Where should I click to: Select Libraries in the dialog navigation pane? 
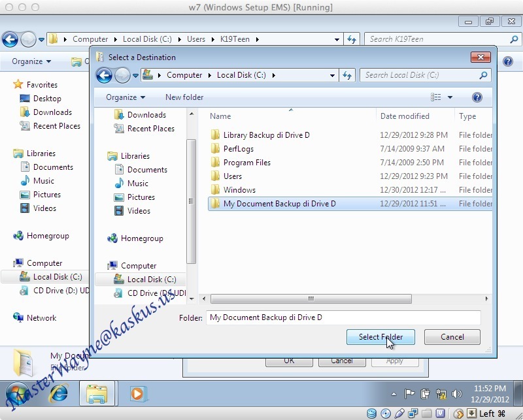128,156
